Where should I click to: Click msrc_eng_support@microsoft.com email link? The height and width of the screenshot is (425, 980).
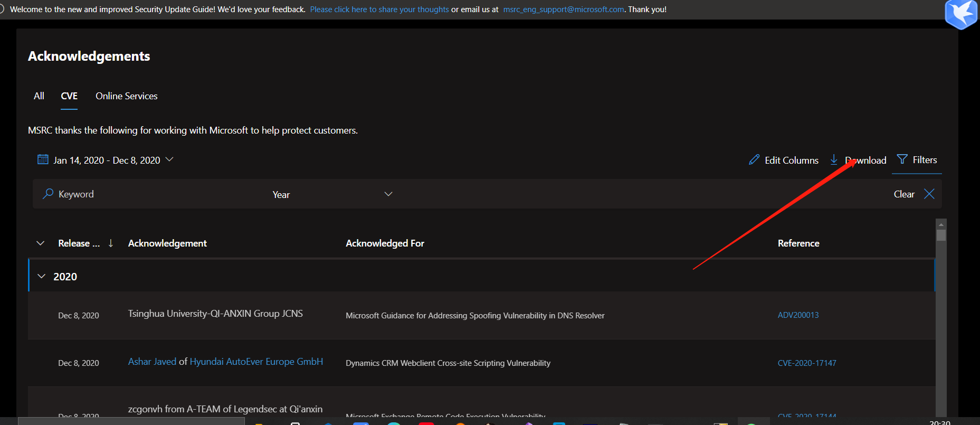click(x=564, y=10)
